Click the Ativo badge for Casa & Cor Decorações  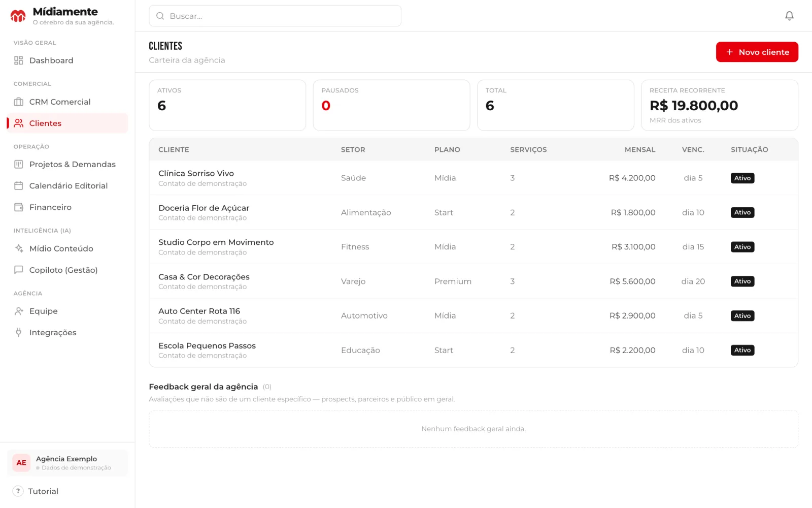742,281
